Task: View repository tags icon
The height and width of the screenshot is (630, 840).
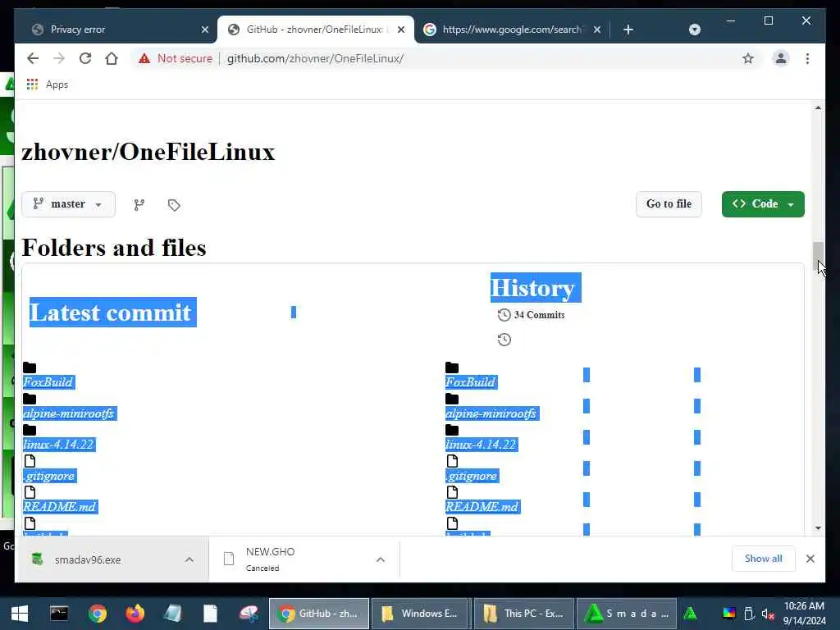Action: point(174,204)
